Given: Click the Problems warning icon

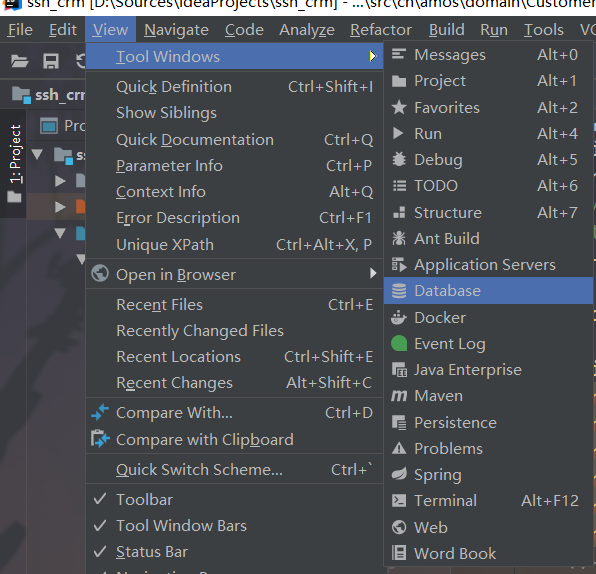Looking at the screenshot, I should [x=399, y=449].
